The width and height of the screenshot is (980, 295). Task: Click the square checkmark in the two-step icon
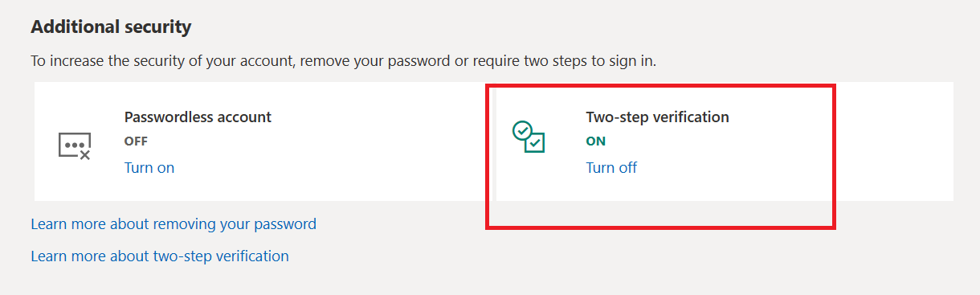coord(535,144)
